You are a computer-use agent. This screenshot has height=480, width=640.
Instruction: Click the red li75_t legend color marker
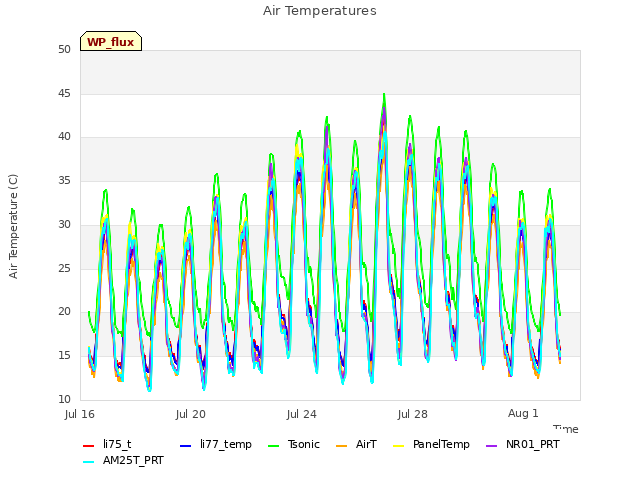point(89,446)
